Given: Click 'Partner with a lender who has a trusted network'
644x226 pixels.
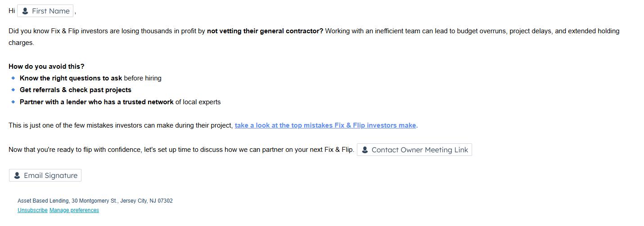Looking at the screenshot, I should click(x=96, y=102).
